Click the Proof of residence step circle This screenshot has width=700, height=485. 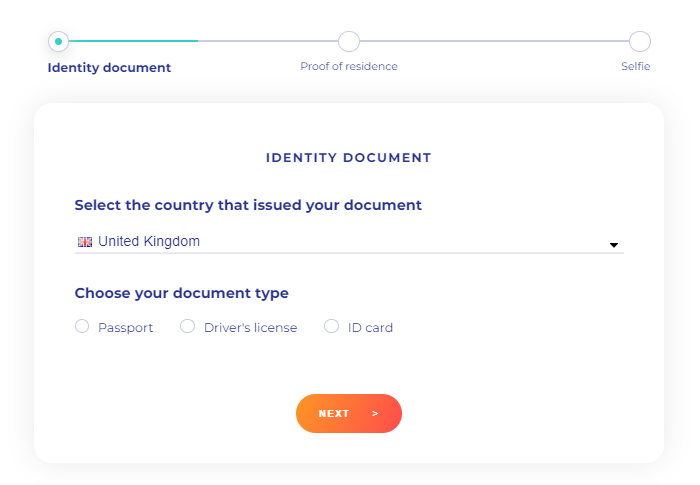coord(349,42)
